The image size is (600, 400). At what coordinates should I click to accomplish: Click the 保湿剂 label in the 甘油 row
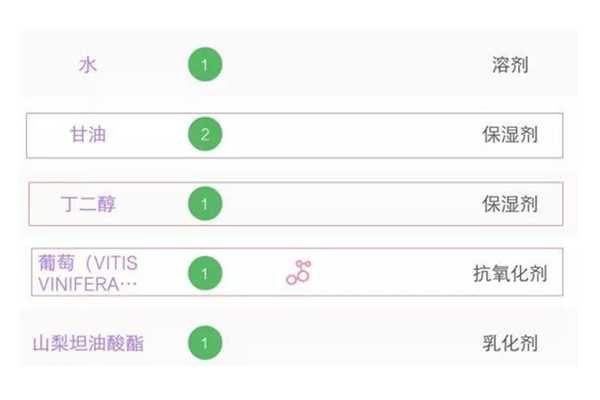pyautogui.click(x=510, y=135)
